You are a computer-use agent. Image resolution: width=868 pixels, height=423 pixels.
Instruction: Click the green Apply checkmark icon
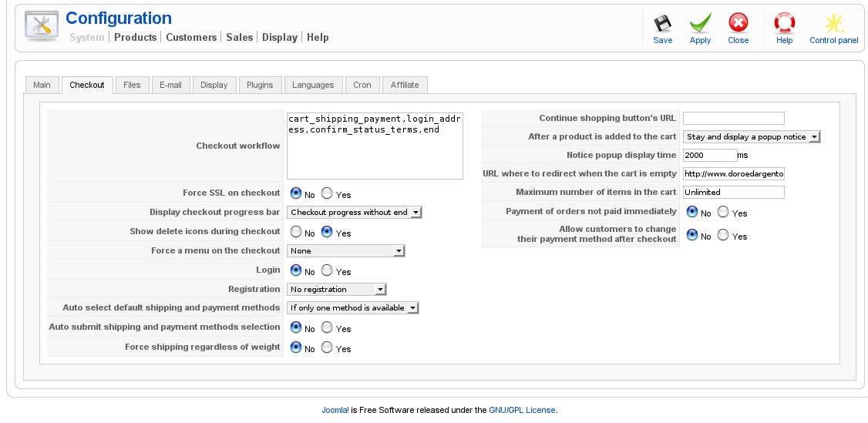click(x=700, y=24)
